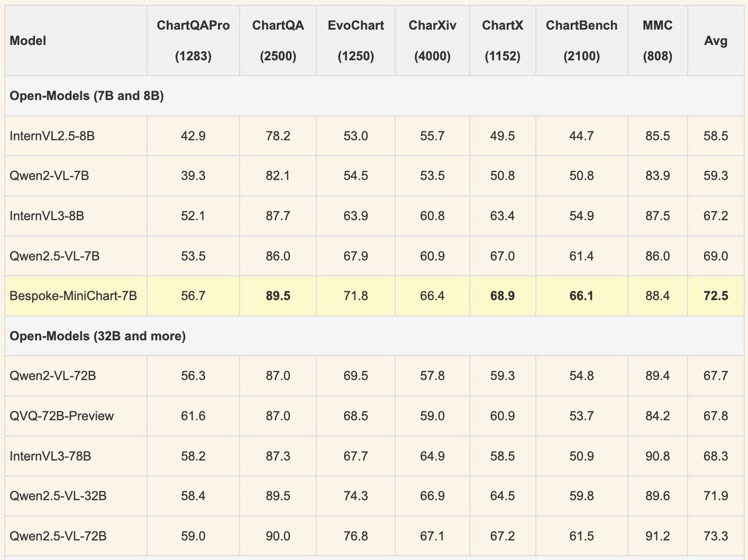Select the Qwen2-VL-72B model name
Screen dimensions: 748x560
(x=52, y=375)
